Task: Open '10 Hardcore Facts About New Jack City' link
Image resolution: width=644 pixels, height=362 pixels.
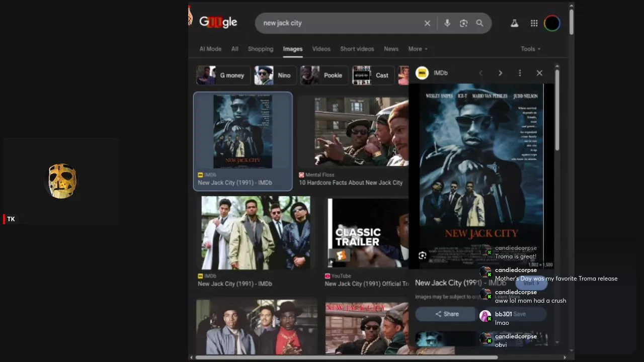Action: 351,183
